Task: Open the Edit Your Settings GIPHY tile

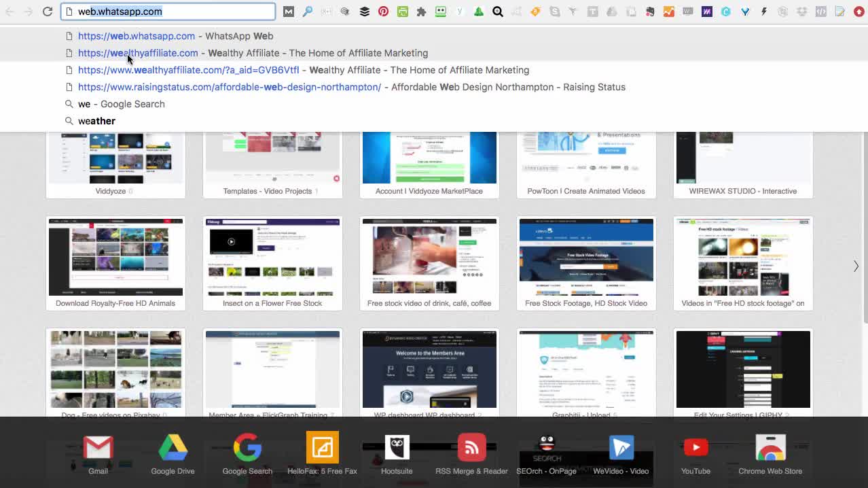Action: (x=743, y=372)
